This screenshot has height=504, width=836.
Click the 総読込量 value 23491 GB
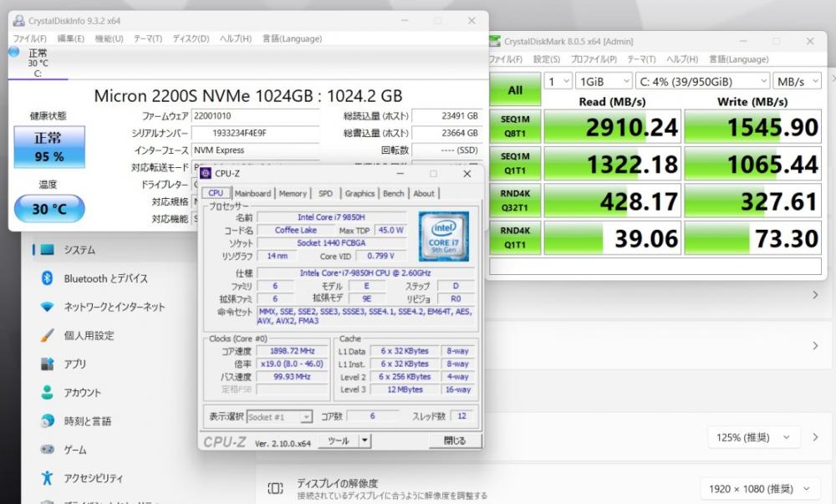pyautogui.click(x=446, y=116)
